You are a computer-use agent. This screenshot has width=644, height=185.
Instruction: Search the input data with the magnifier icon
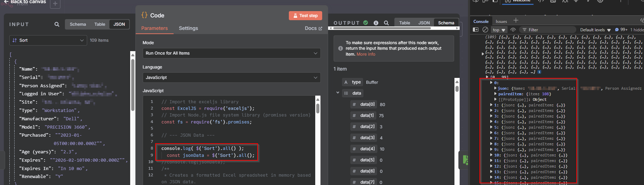[57, 24]
